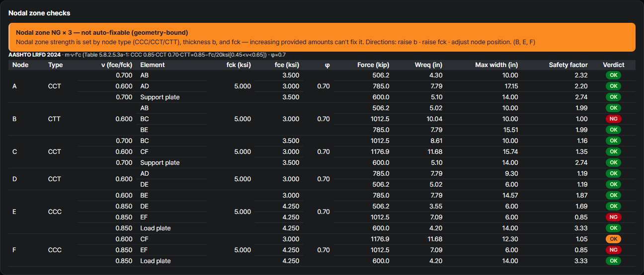Viewport: 644px width, 275px height.
Task: Click the OK badge with safety factor 2.32
Action: pos(613,75)
